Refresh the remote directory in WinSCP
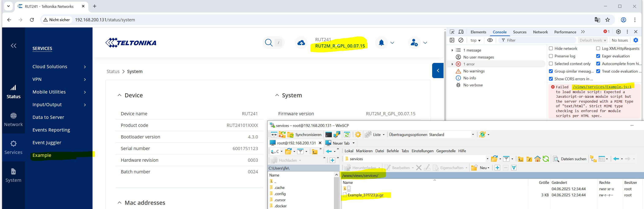 click(546, 159)
